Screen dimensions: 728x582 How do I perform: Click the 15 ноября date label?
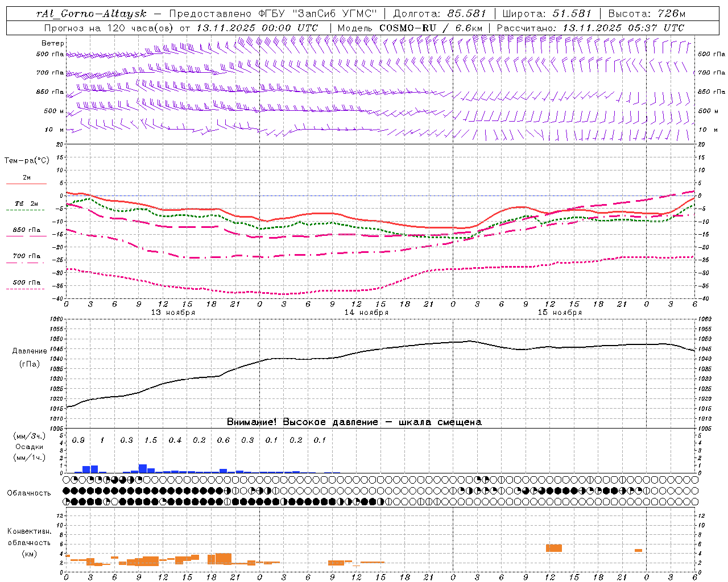click(x=560, y=313)
